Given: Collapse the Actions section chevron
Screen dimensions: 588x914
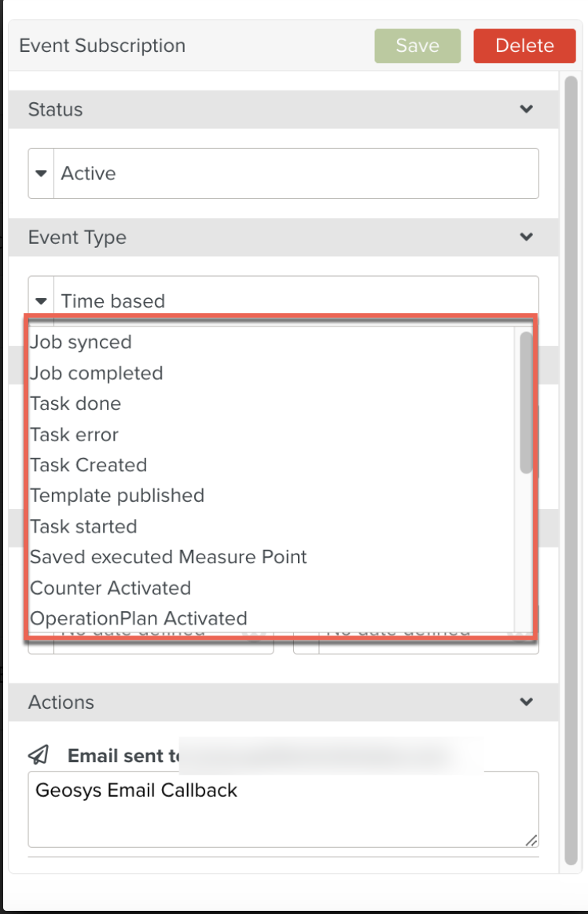Looking at the screenshot, I should click(x=527, y=702).
